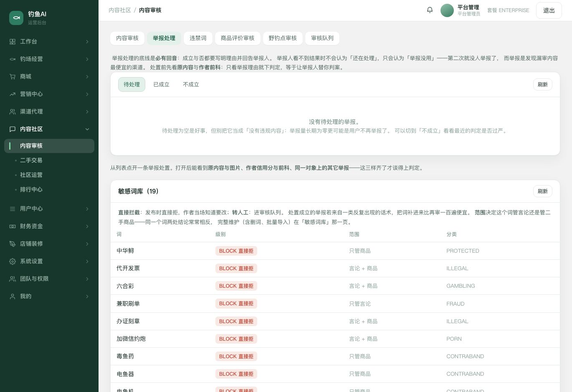The image size is (572, 392).
Task: Show 已成立 reports
Action: coord(161,85)
